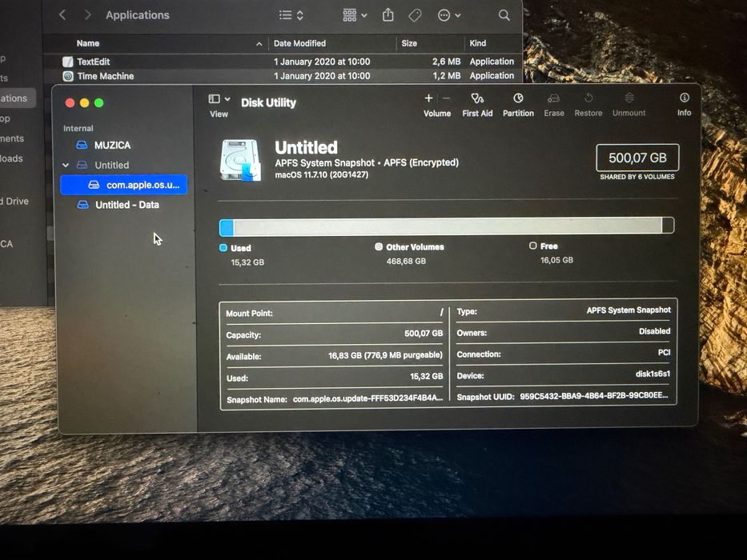Open the Info inspector

tap(685, 104)
